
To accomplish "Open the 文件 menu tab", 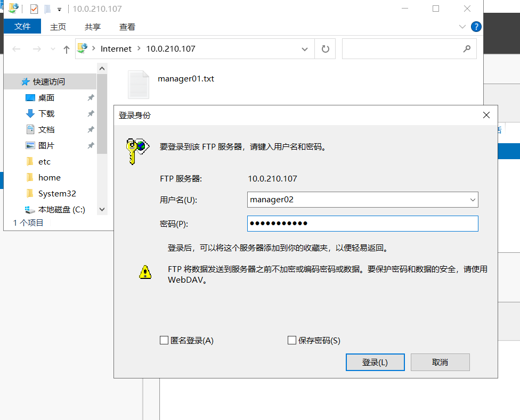I will click(x=22, y=27).
